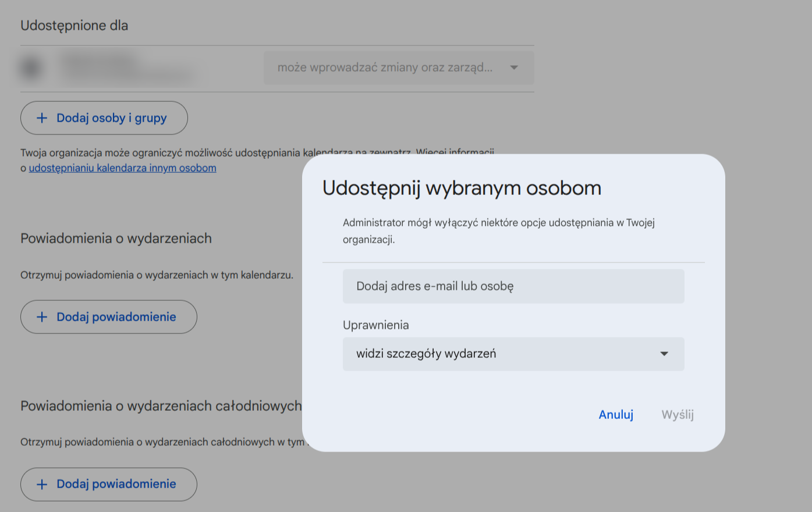
Task: Click the Powiadomienia o wydarzeniach heading
Action: 116,239
